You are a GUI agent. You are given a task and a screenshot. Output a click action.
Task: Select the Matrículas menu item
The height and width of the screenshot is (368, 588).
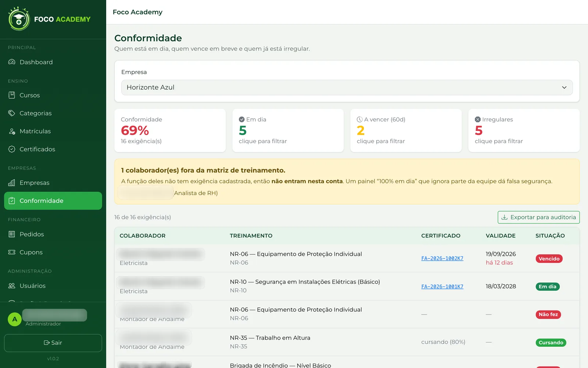tap(53, 131)
